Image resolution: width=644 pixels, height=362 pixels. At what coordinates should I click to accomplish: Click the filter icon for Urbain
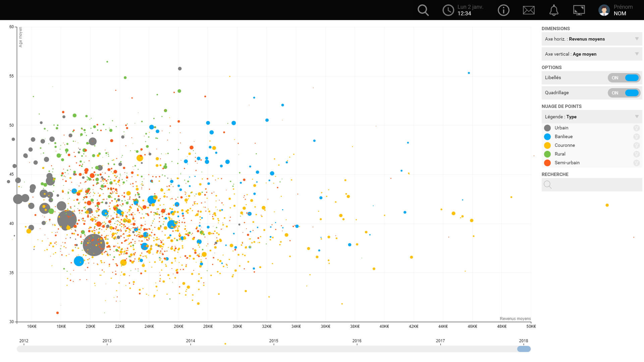[636, 128]
